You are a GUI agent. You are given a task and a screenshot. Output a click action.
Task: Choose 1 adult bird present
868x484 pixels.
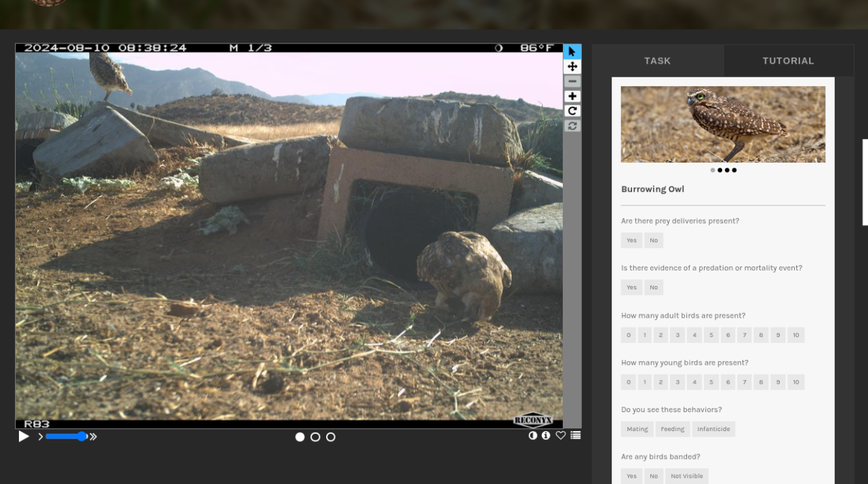[x=645, y=335]
